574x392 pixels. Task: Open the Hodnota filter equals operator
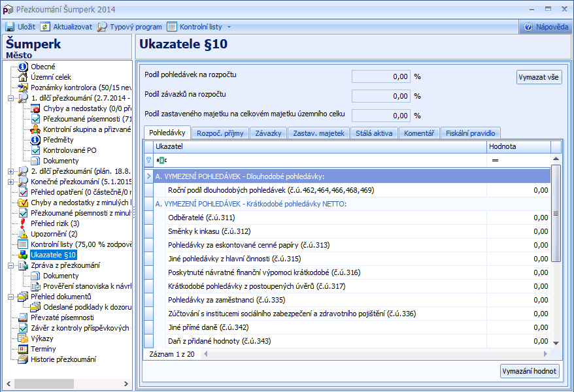pos(496,160)
